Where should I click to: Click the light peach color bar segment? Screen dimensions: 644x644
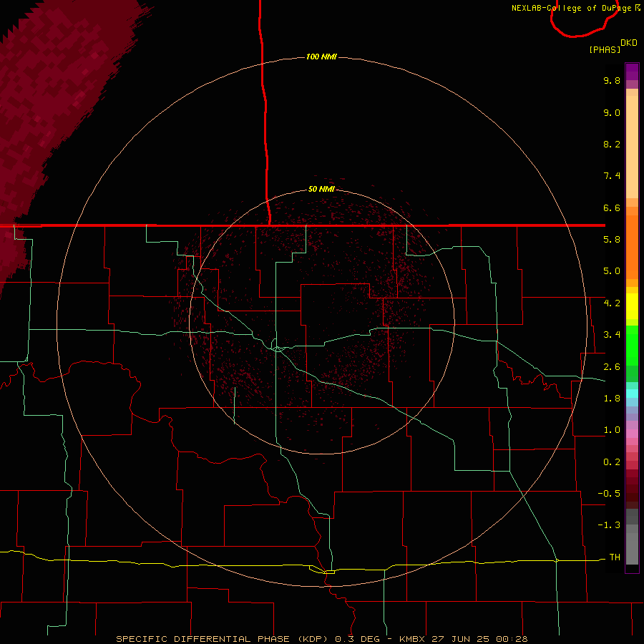632,147
